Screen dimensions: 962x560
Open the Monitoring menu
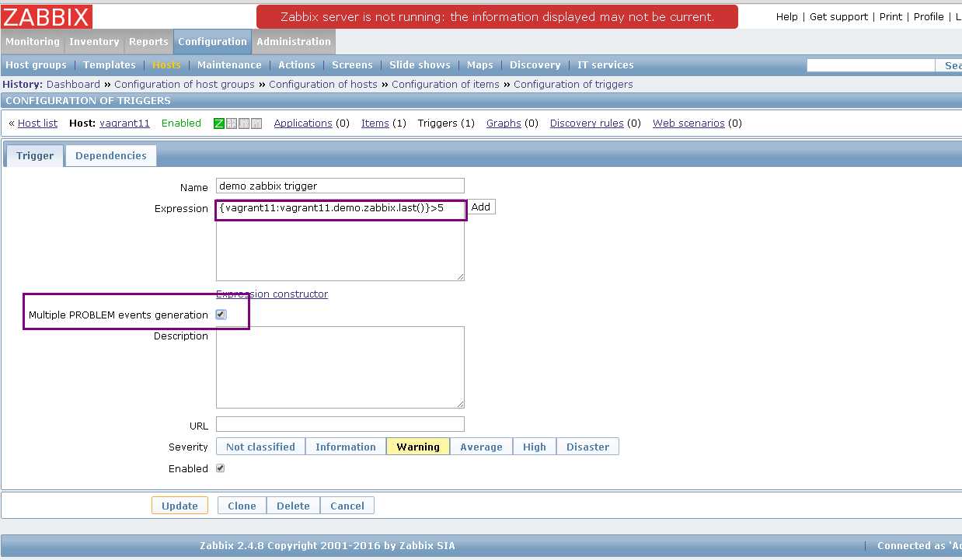33,42
